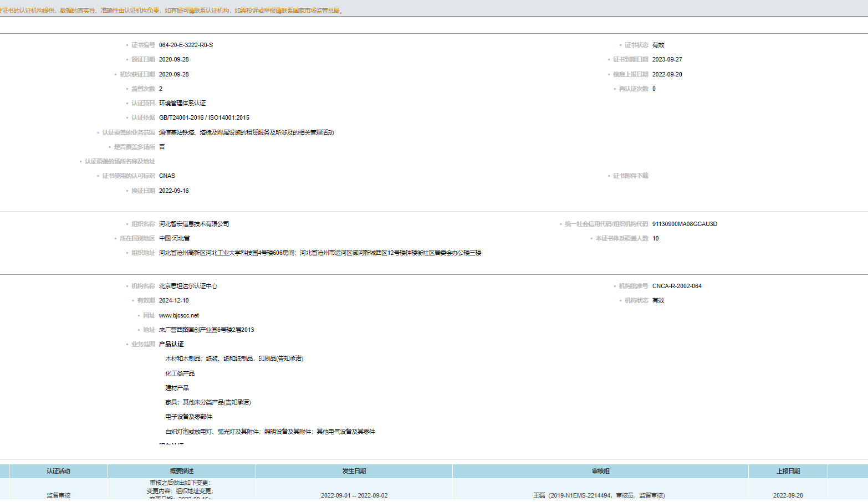This screenshot has width=868, height=502.
Task: Click the first certification date beside 初次获证日期
Action: click(x=173, y=74)
